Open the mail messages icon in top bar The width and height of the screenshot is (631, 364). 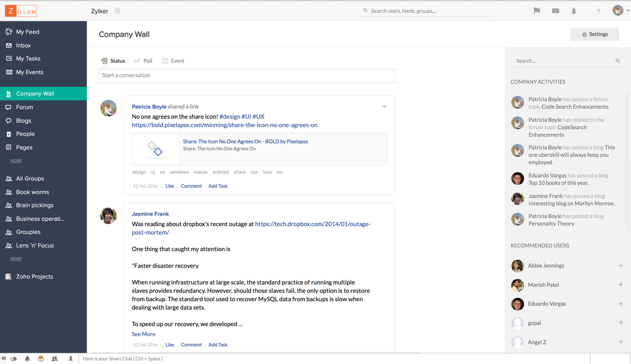click(x=555, y=11)
